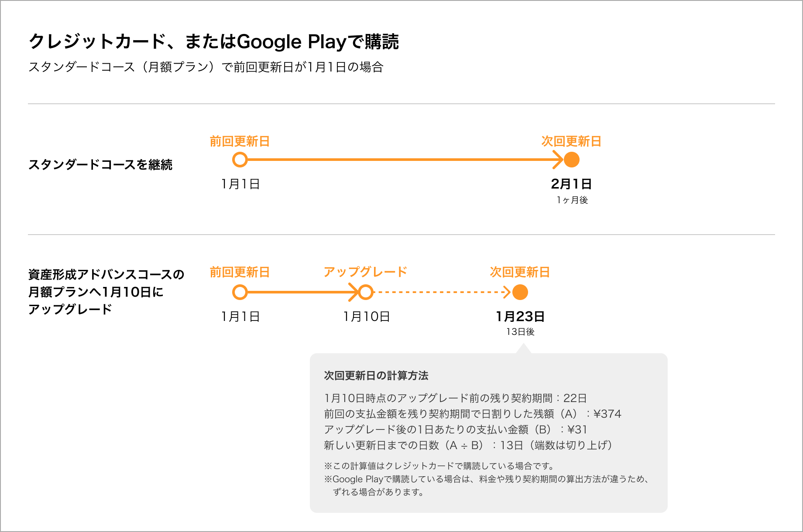Screen dimensions: 803x532
Task: Click the 前回更新日 label in the top timeline
Action: [x=240, y=141]
